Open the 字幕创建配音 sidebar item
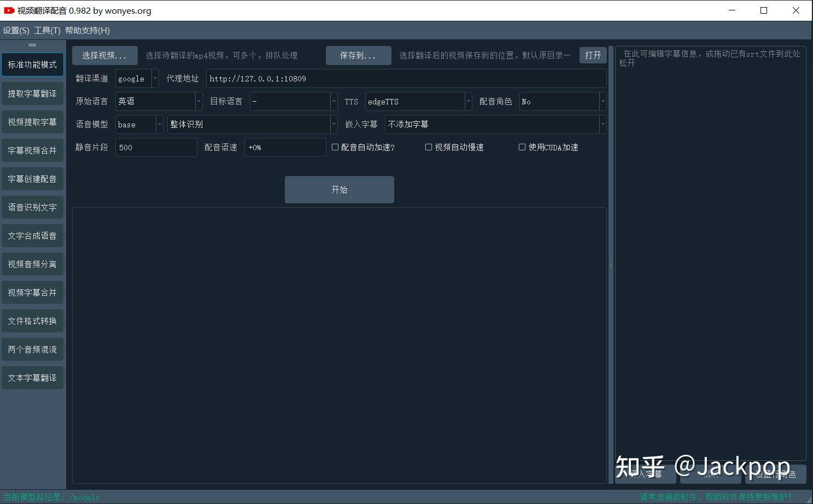The width and height of the screenshot is (813, 504). [32, 179]
